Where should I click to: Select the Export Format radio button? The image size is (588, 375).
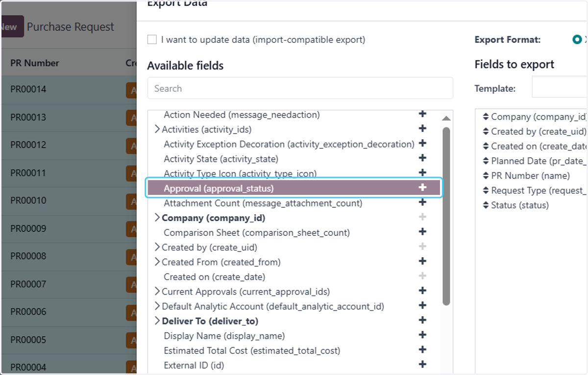(x=577, y=40)
